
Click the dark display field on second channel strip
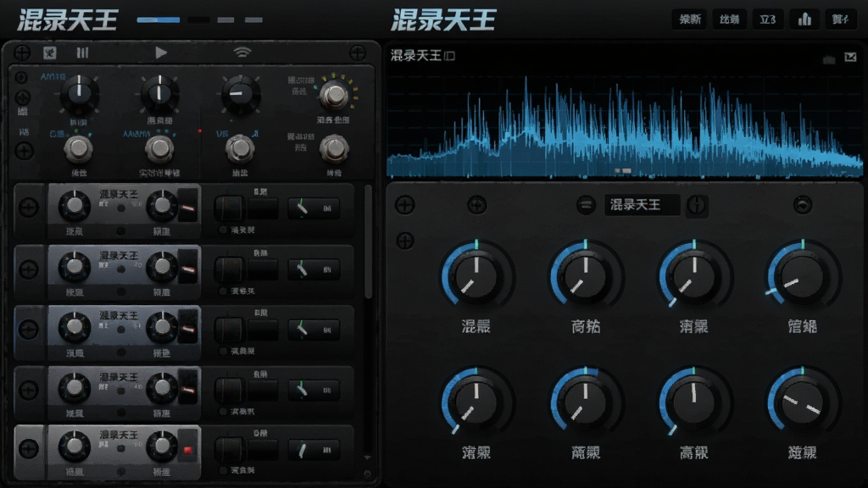pos(263,270)
